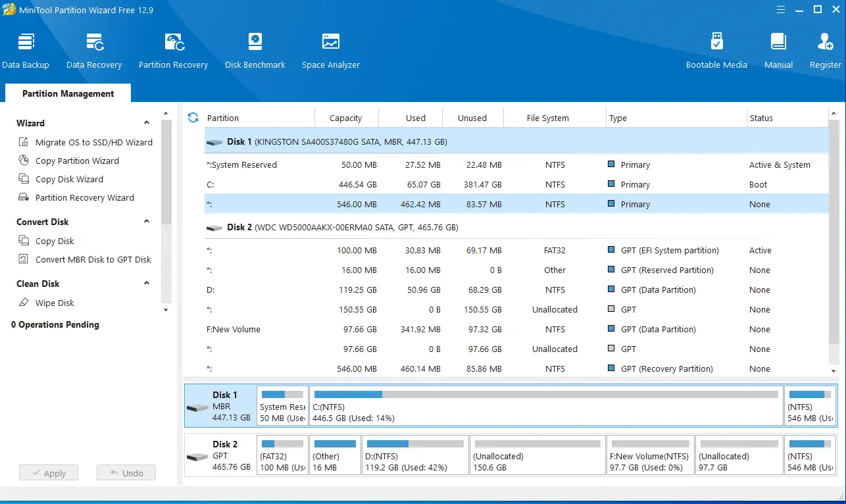Screen dimensions: 846x504
Task: Select the D: partition row
Action: pos(517,290)
